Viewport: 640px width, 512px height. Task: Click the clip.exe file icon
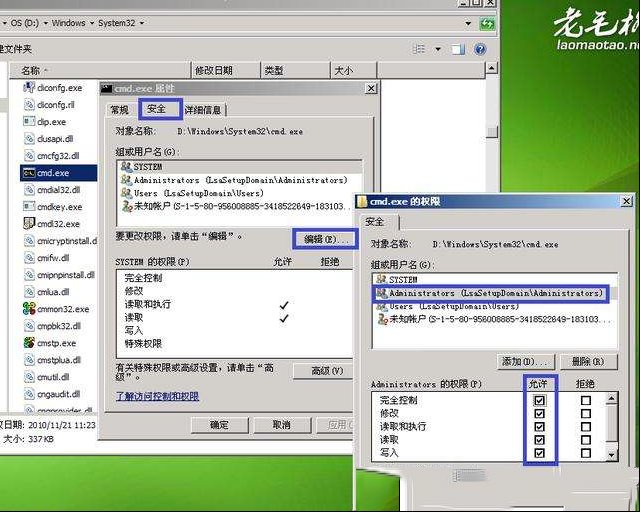click(29, 122)
